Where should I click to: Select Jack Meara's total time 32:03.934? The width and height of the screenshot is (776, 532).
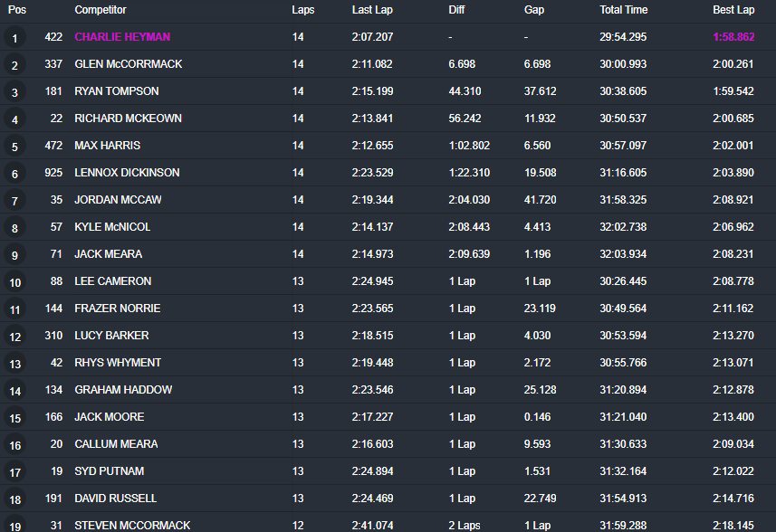click(623, 254)
